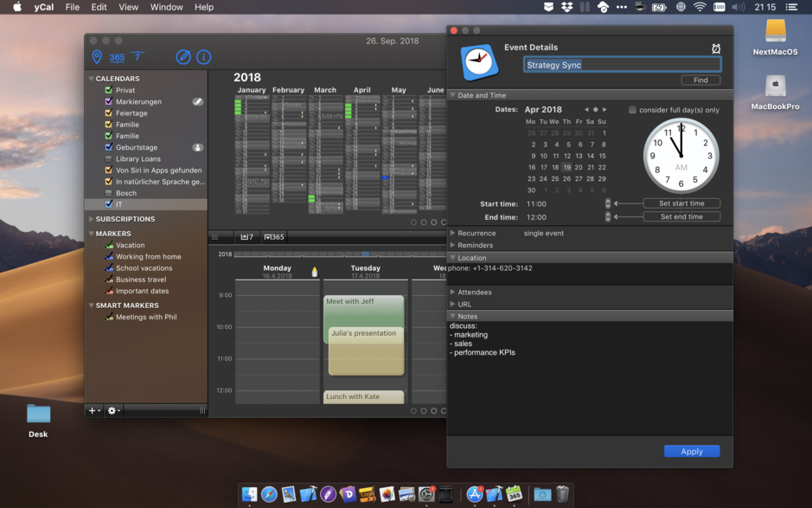Click the circular edit icon in the toolbar
812x508 pixels.
click(x=183, y=57)
